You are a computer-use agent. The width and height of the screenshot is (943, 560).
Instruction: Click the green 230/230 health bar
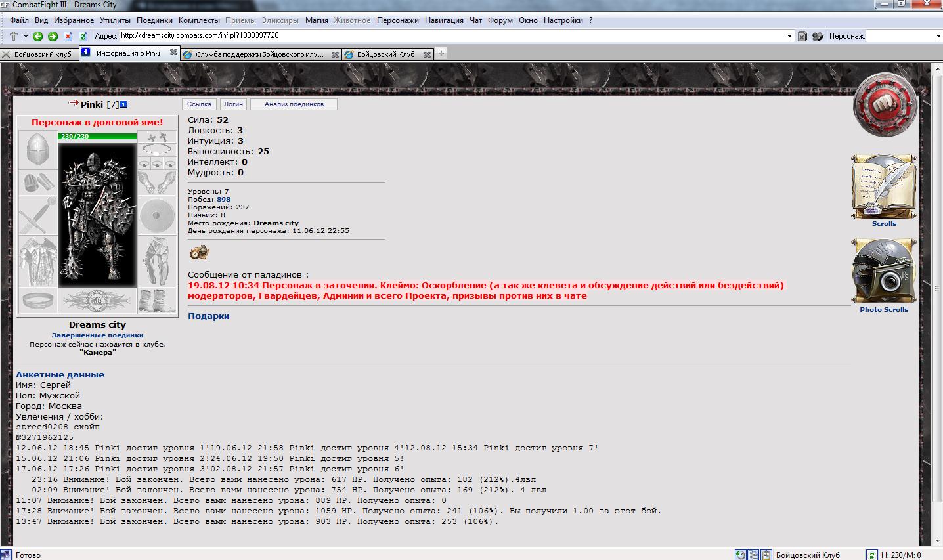click(x=97, y=136)
